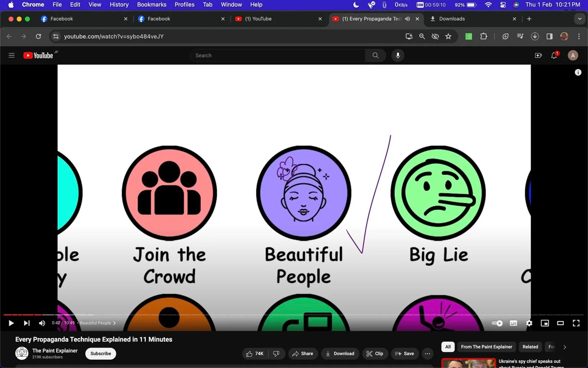
Task: Select From The Paint Explainer chip
Action: (x=487, y=347)
